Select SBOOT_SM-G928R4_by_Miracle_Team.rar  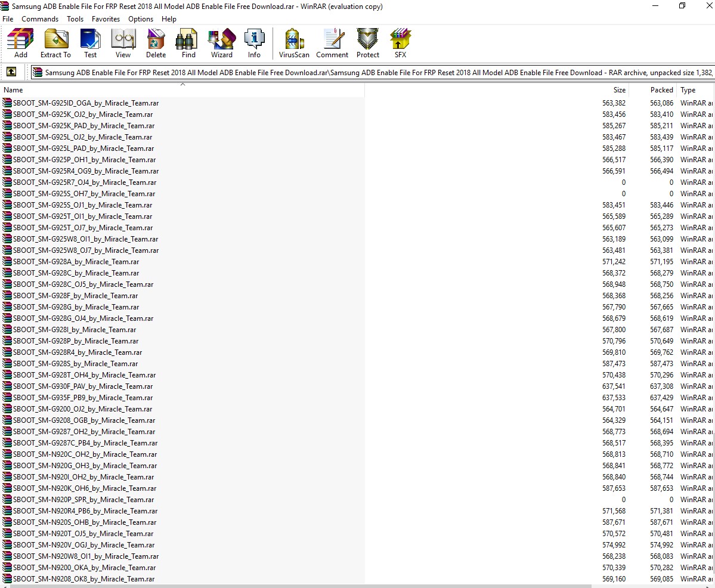click(78, 352)
